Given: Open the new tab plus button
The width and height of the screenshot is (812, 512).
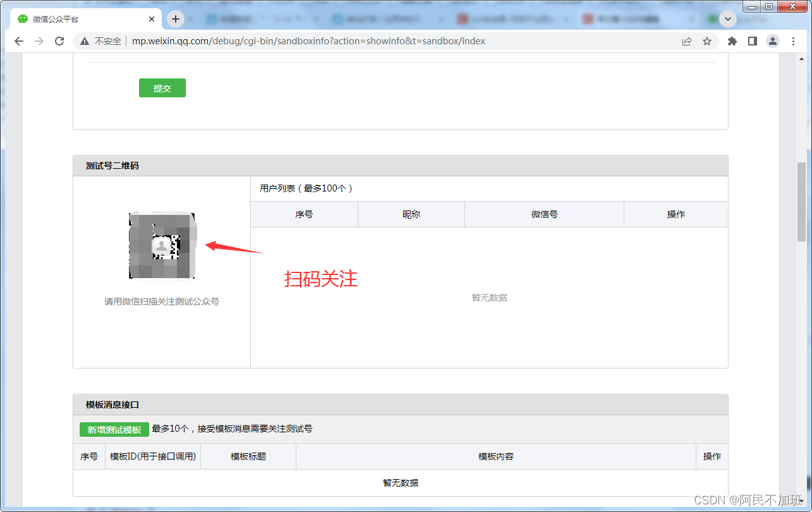Looking at the screenshot, I should pyautogui.click(x=176, y=18).
